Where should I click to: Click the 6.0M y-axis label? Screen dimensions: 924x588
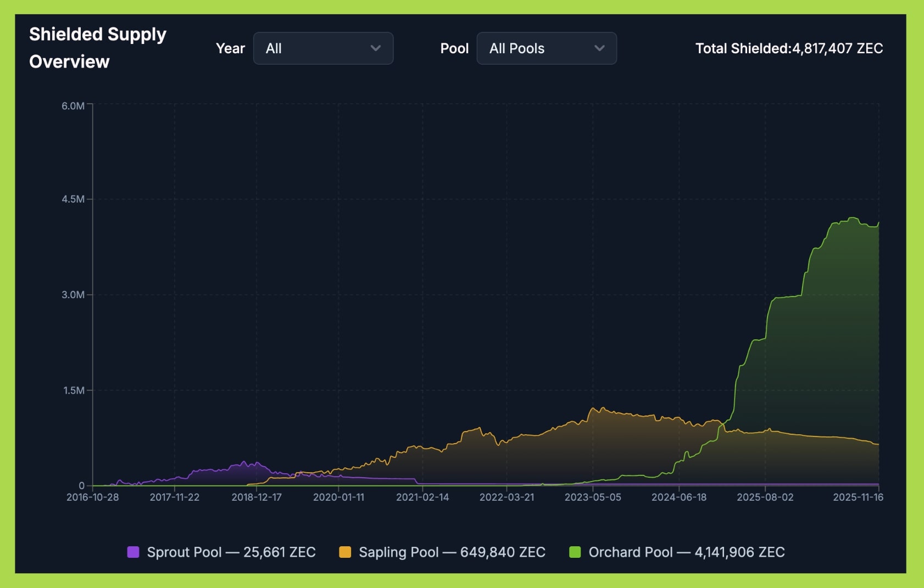coord(73,106)
